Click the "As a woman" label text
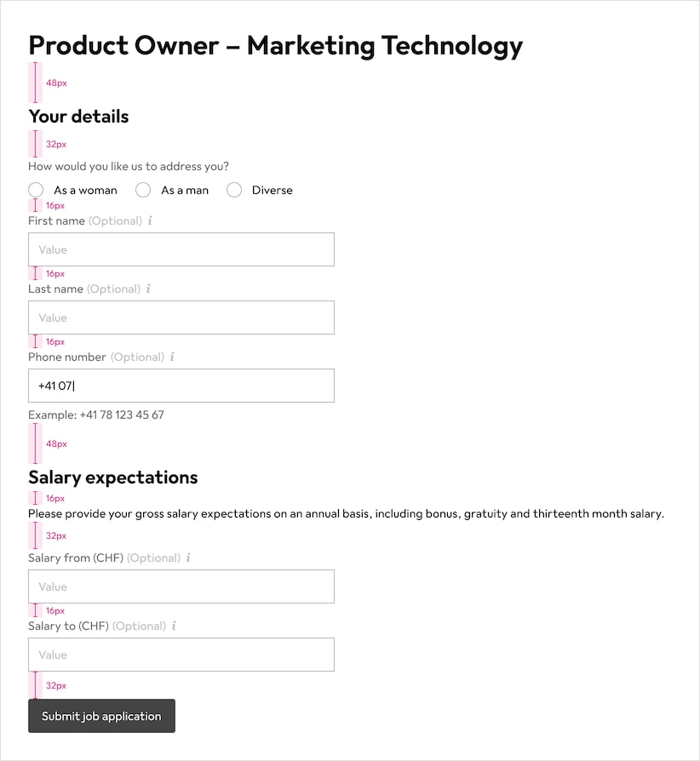The height and width of the screenshot is (761, 700). pos(85,191)
